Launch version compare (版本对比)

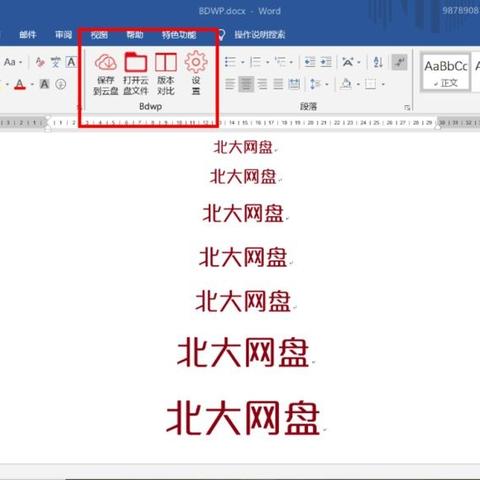point(166,74)
